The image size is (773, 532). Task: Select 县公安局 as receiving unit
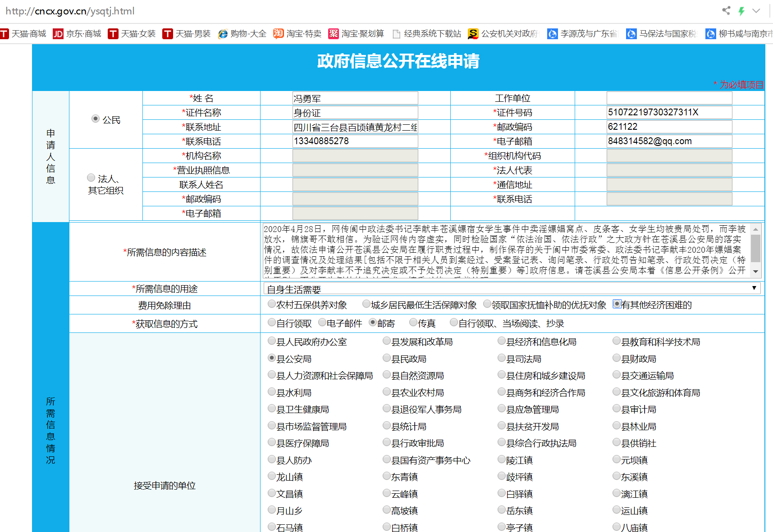pyautogui.click(x=272, y=358)
